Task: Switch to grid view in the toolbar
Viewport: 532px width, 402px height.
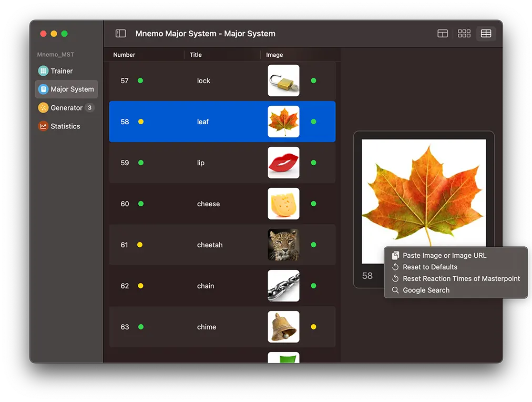Action: 464,33
